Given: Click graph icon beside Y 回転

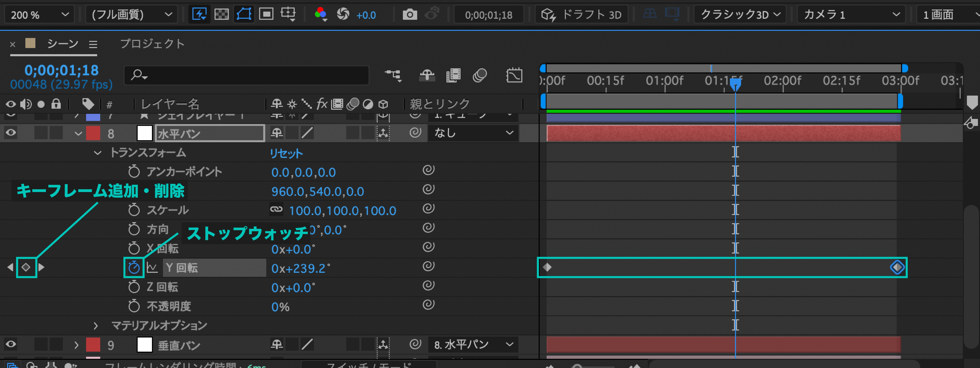Looking at the screenshot, I should 152,268.
